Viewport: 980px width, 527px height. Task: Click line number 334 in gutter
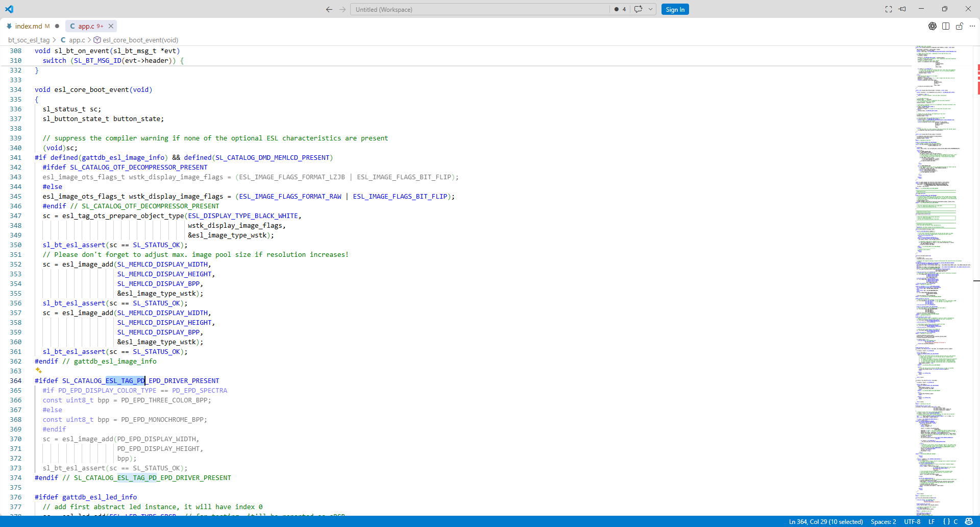pyautogui.click(x=16, y=89)
